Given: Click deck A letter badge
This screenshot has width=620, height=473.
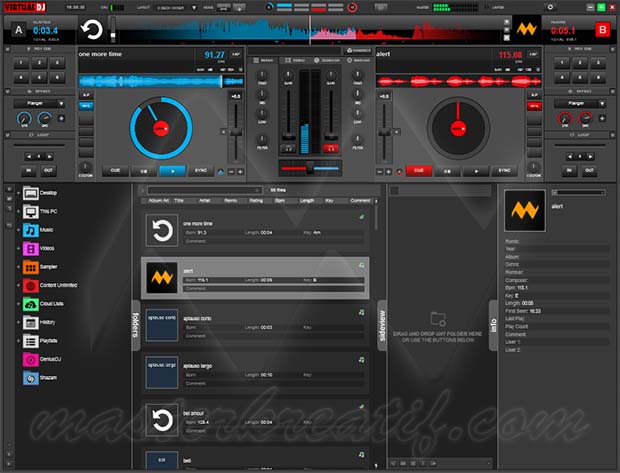Looking at the screenshot, I should [19, 30].
